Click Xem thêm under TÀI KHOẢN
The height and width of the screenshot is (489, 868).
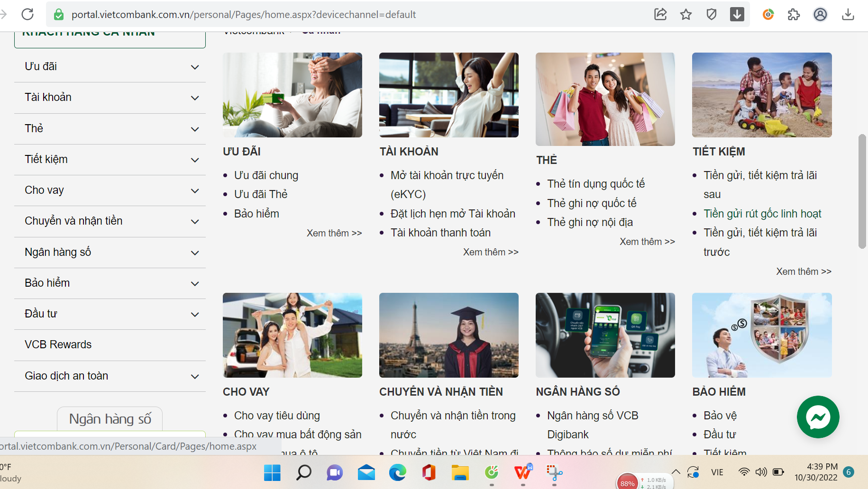491,252
